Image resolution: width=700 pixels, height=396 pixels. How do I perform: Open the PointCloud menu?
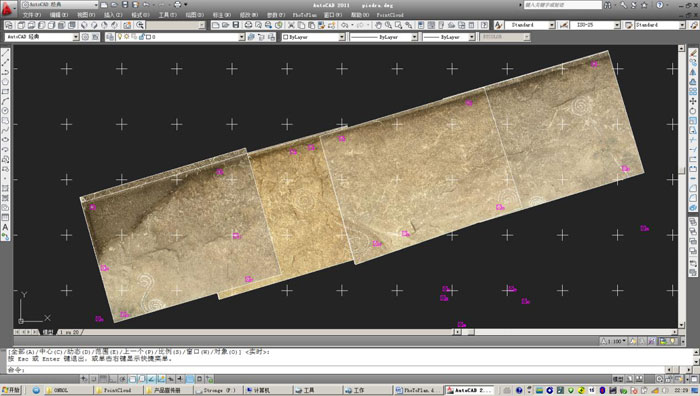coord(390,15)
